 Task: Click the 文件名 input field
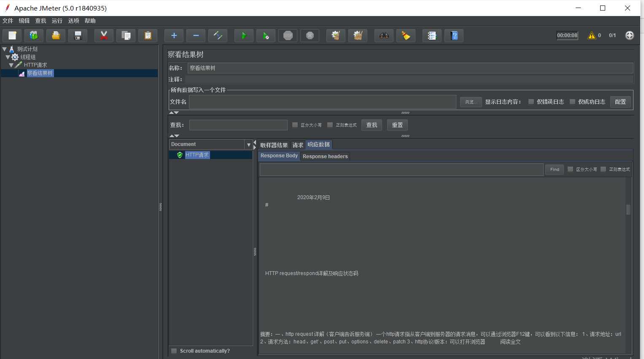323,102
